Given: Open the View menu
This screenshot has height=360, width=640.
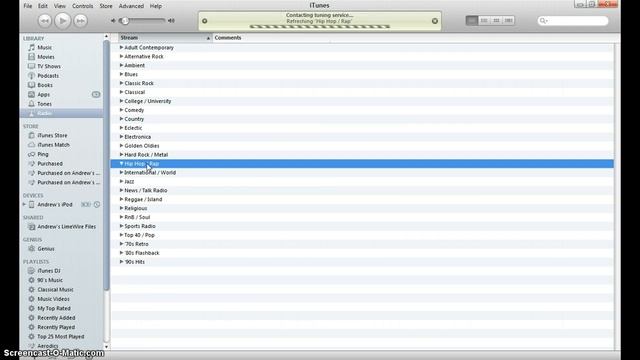Looking at the screenshot, I should point(60,6).
